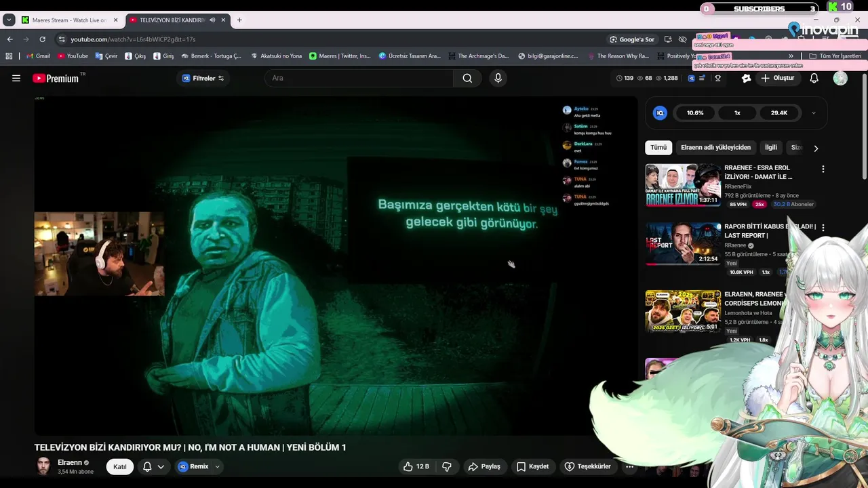The image size is (868, 488).
Task: Click the 10.6% score pill
Action: 695,113
